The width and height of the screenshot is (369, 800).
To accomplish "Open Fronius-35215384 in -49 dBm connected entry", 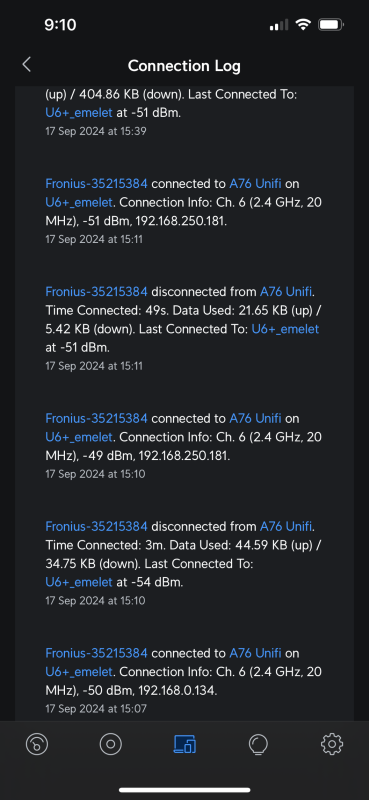I will coord(96,418).
